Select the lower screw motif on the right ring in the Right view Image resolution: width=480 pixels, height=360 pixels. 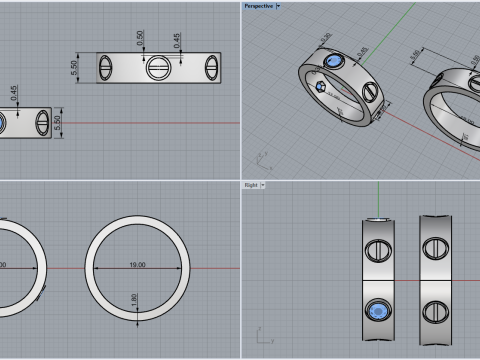(x=435, y=312)
